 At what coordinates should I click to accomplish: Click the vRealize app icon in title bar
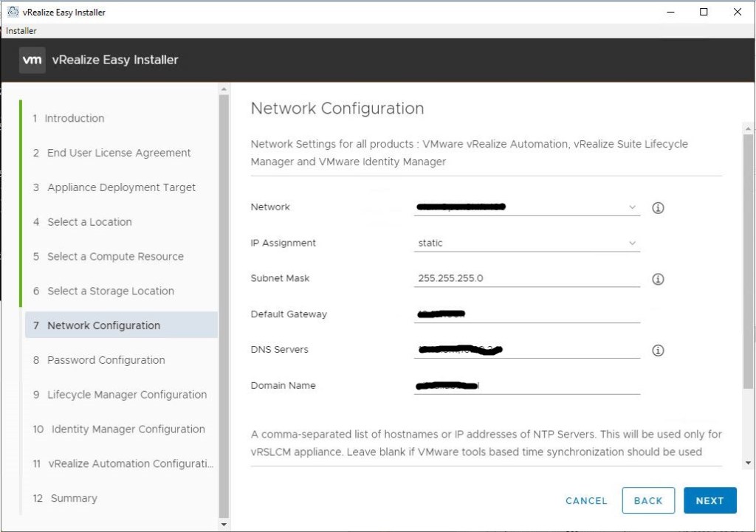click(x=13, y=13)
